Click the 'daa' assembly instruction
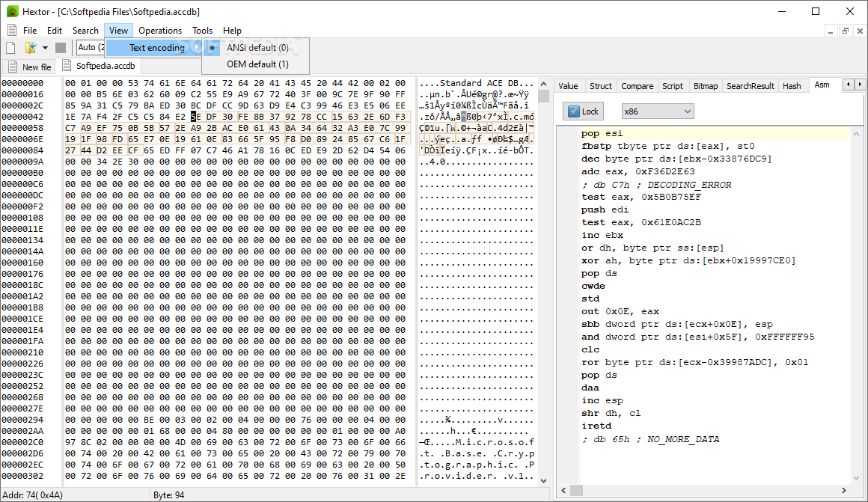This screenshot has height=502, width=868. (x=590, y=388)
